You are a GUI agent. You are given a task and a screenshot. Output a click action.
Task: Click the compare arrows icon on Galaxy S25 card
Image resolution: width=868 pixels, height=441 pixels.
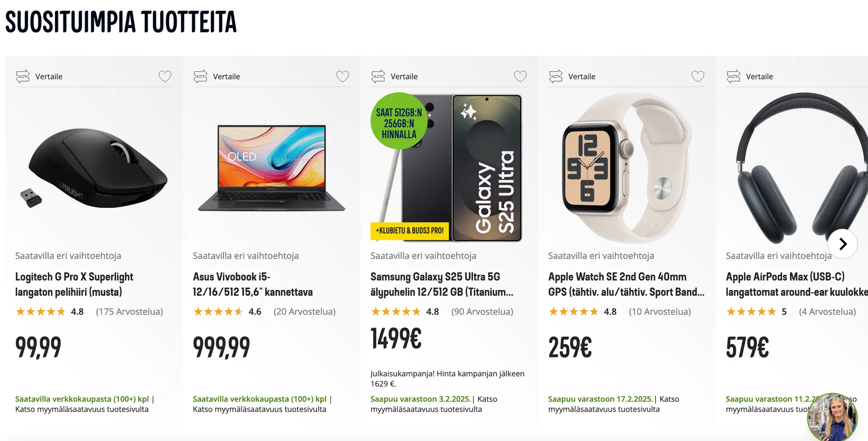(378, 76)
